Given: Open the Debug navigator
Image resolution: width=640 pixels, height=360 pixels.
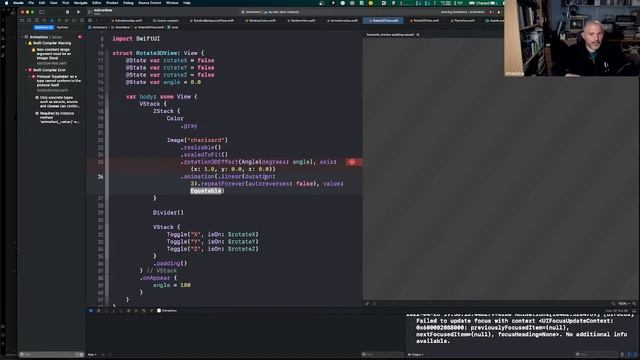Looking at the screenshot, I should 67,20.
